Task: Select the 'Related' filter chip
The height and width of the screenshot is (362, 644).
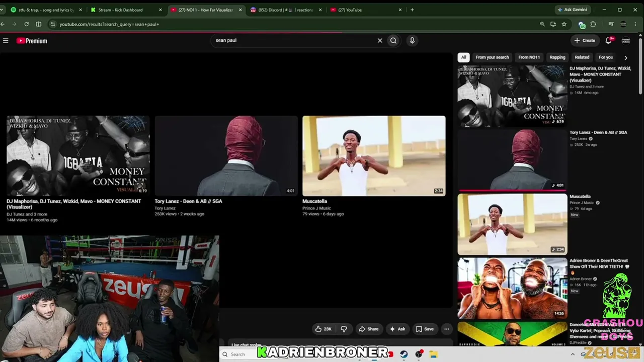Action: pos(582,57)
